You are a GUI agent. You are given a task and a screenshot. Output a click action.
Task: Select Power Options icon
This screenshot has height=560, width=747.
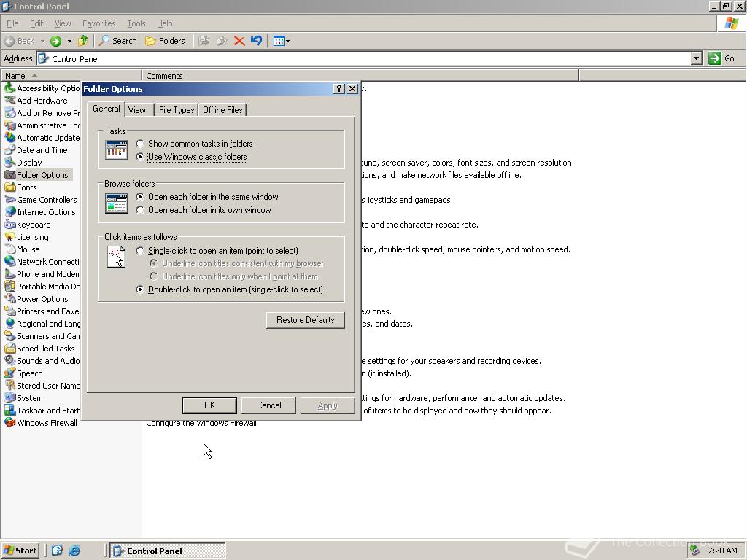click(10, 298)
